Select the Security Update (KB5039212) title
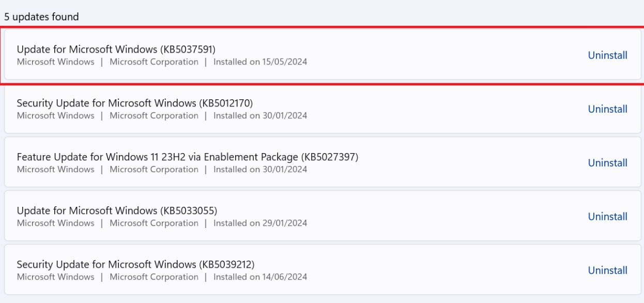This screenshot has width=644, height=303. click(x=135, y=264)
